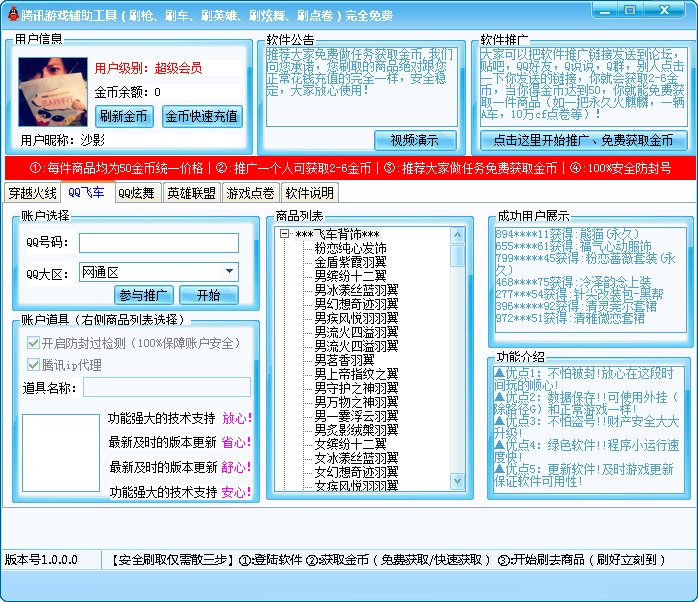
Task: Click the user avatar photo
Action: click(53, 92)
